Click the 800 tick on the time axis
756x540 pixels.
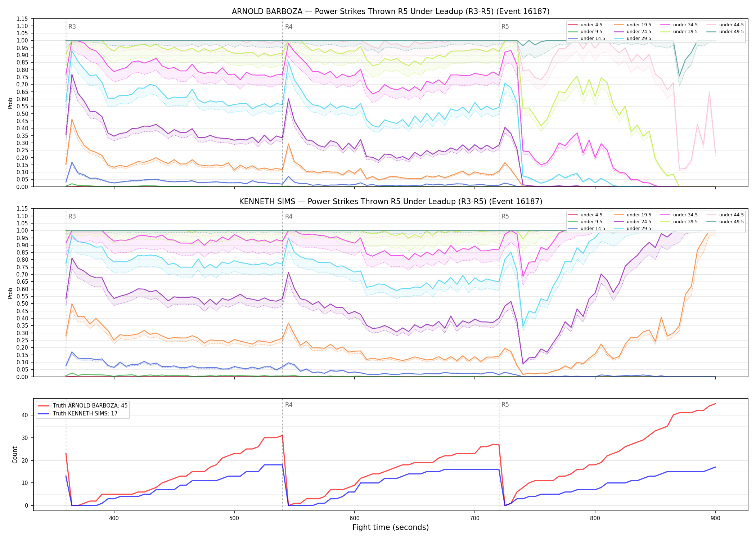coord(595,518)
